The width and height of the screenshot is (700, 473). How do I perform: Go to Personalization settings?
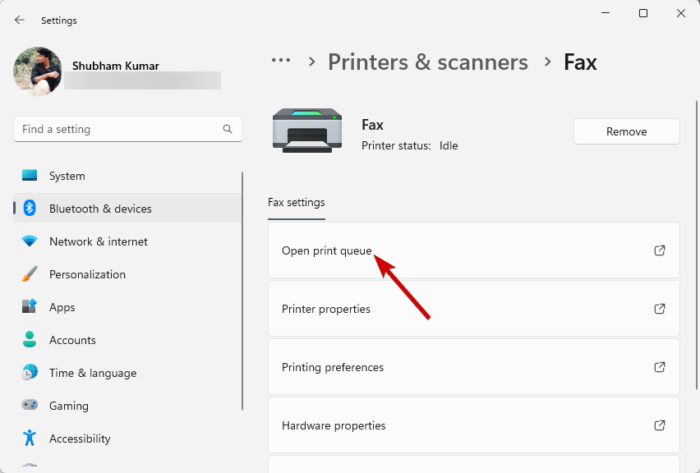coord(127,274)
